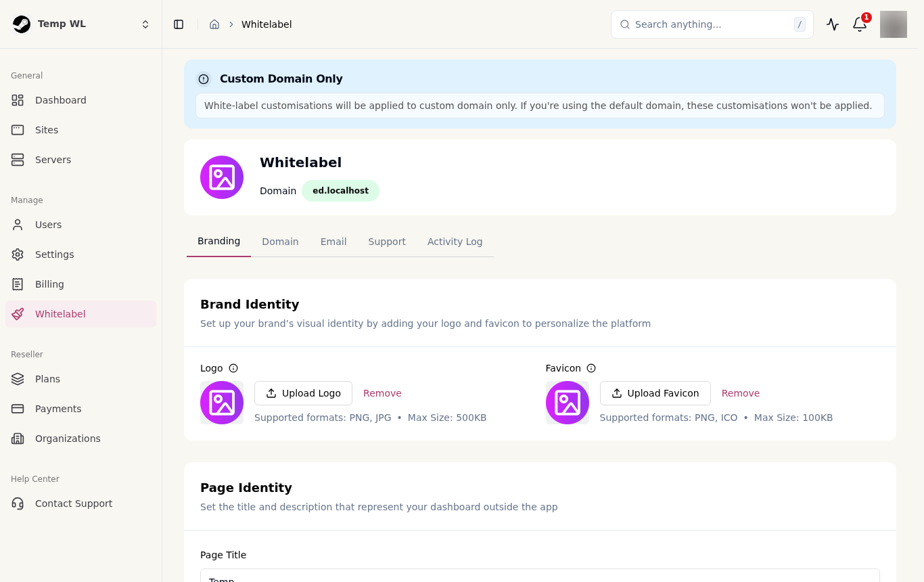Viewport: 924px width, 582px height.
Task: Switch to the Support tab
Action: (x=387, y=242)
